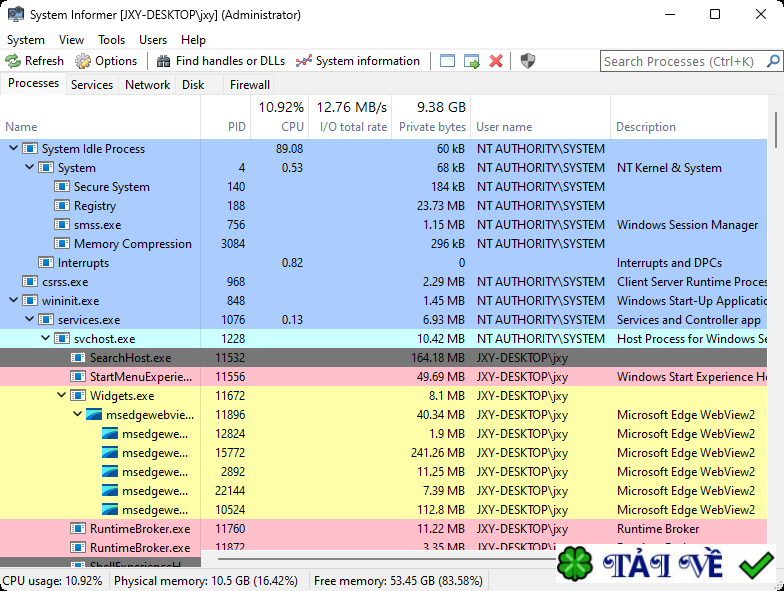Collapse the System Idle Process tree node
Screen dimensions: 784x591
pos(13,149)
